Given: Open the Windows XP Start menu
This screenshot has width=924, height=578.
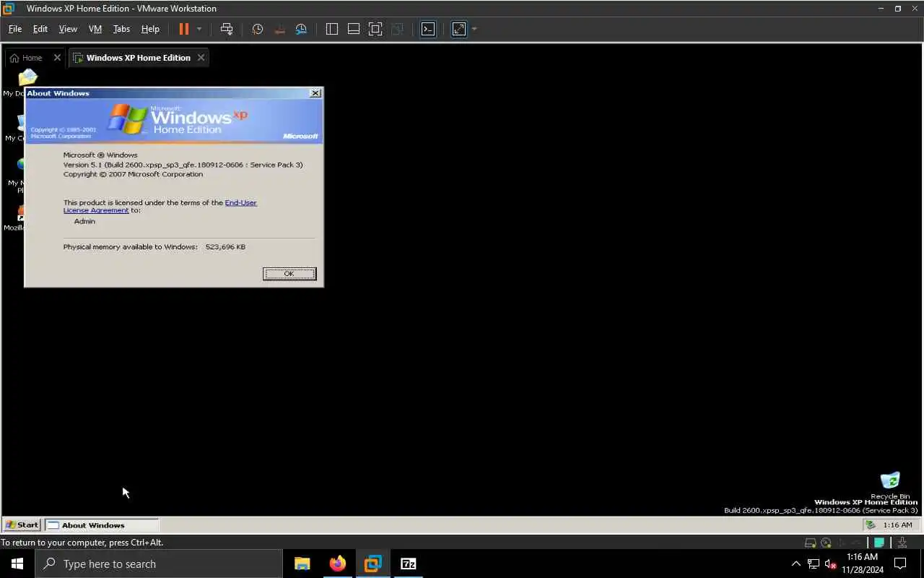Looking at the screenshot, I should pos(22,525).
